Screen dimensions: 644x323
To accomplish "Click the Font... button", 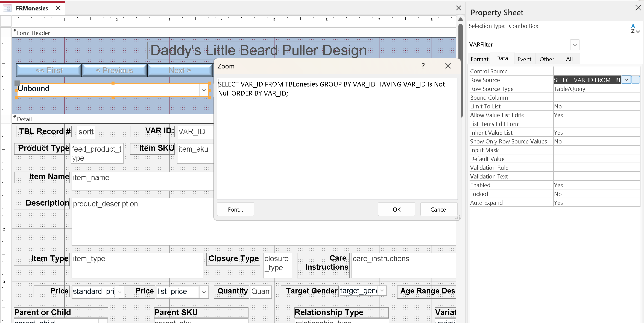I will [235, 209].
